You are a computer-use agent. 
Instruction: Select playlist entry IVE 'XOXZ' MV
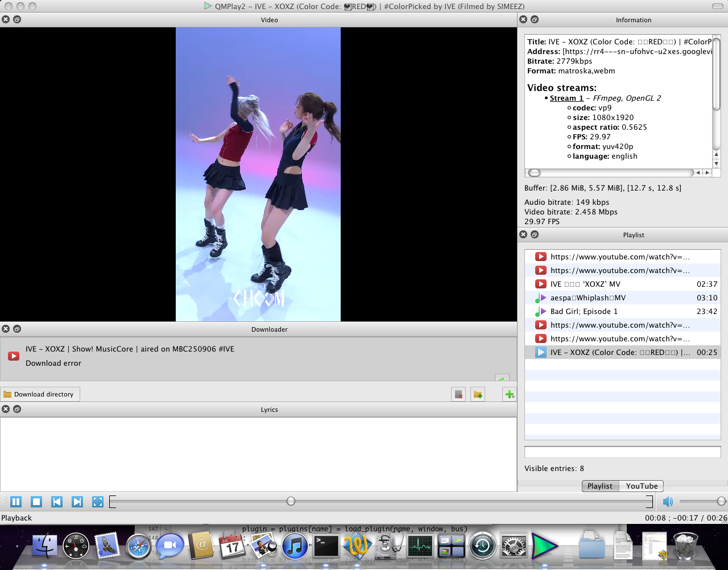click(x=622, y=284)
